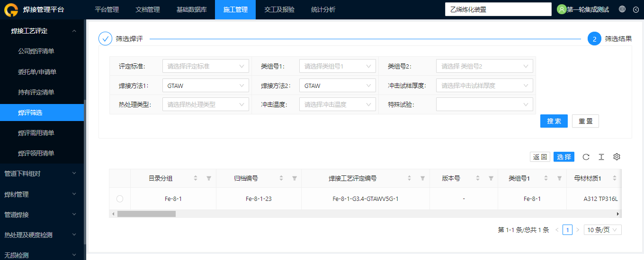Go to previous page arrow
Viewport: 644px width, 260px height.
click(557, 230)
